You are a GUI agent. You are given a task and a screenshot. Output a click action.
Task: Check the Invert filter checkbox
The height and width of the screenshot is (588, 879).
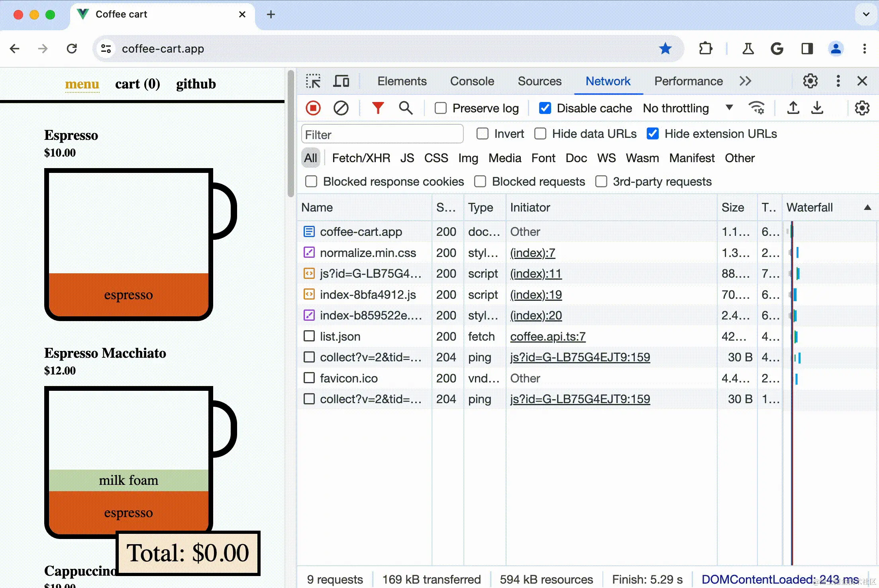click(x=482, y=134)
